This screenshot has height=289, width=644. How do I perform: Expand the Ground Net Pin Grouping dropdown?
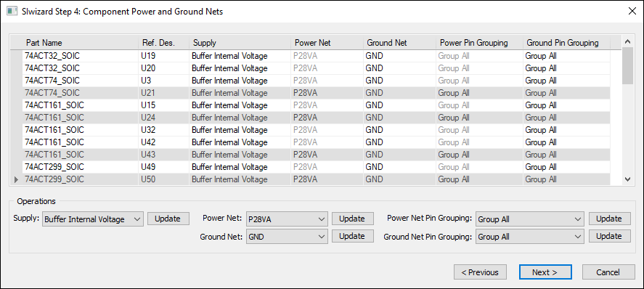(x=529, y=237)
